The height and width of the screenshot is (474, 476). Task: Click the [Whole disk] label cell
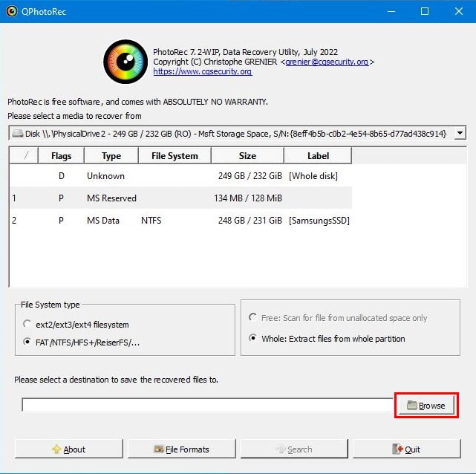point(313,176)
